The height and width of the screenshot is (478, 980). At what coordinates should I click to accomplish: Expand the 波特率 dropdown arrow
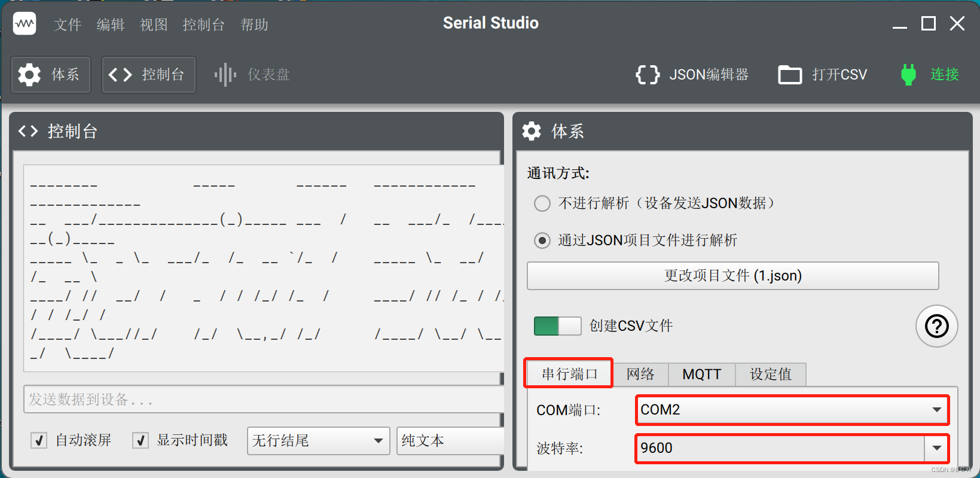[x=936, y=448]
